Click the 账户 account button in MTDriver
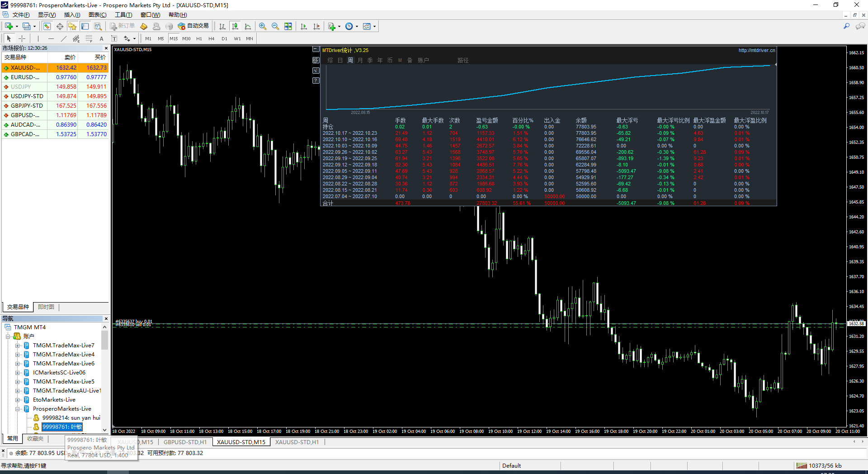This screenshot has height=474, width=868. pyautogui.click(x=423, y=60)
